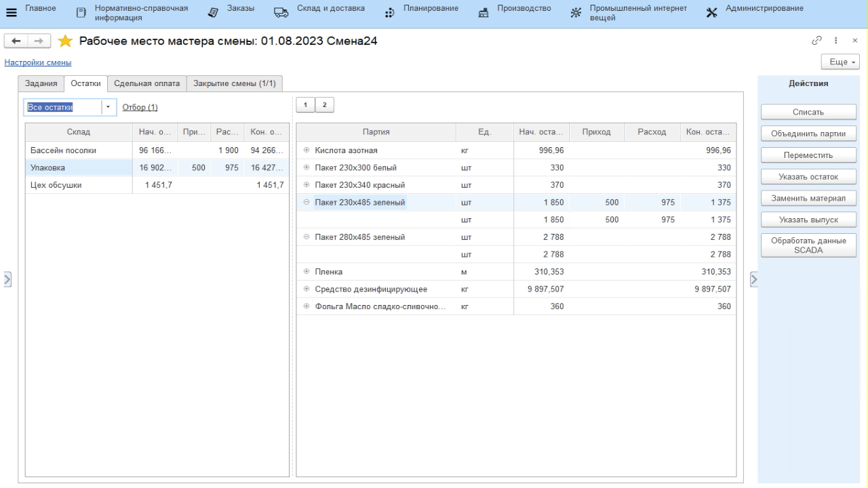
Task: Open the main hamburger menu icon
Action: click(12, 13)
